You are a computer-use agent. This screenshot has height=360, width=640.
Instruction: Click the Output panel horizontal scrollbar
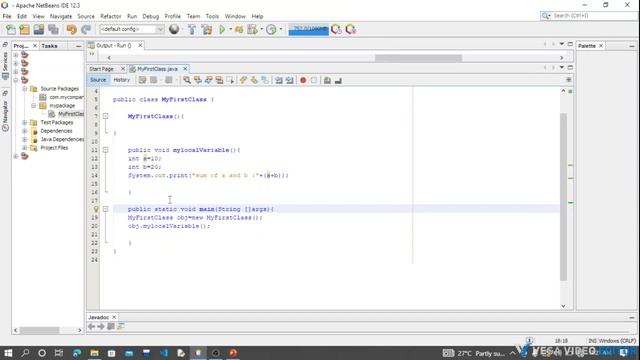tap(418, 58)
